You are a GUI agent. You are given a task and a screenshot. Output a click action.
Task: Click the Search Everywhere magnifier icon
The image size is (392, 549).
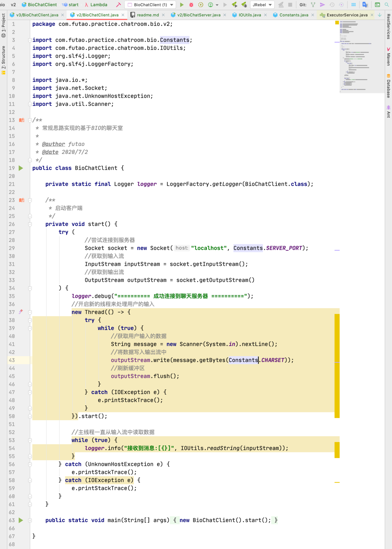click(x=387, y=5)
